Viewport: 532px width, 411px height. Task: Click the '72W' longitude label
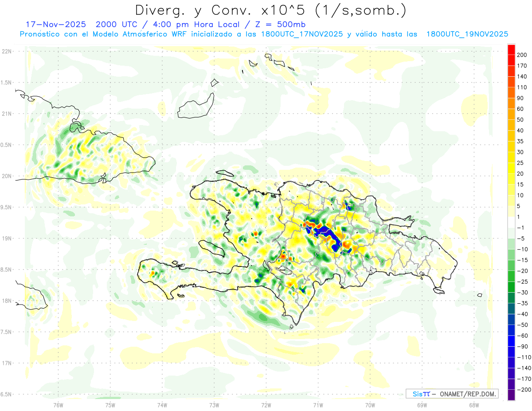(x=266, y=405)
